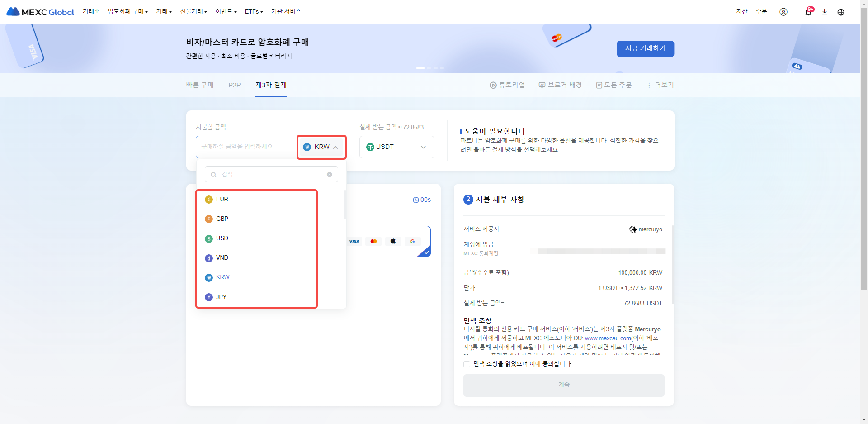
Task: Click the 지금 거래하기 button
Action: [645, 48]
